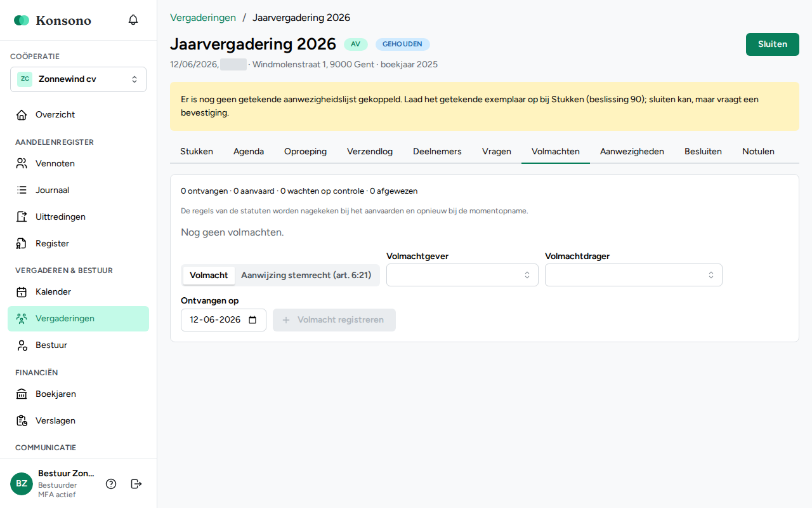Open the Oproeping tab
This screenshot has width=812, height=508.
[305, 152]
